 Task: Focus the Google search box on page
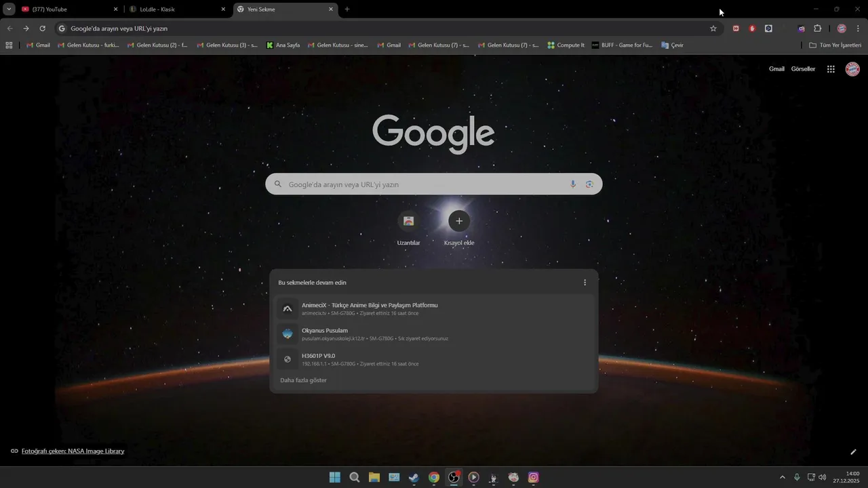click(433, 184)
